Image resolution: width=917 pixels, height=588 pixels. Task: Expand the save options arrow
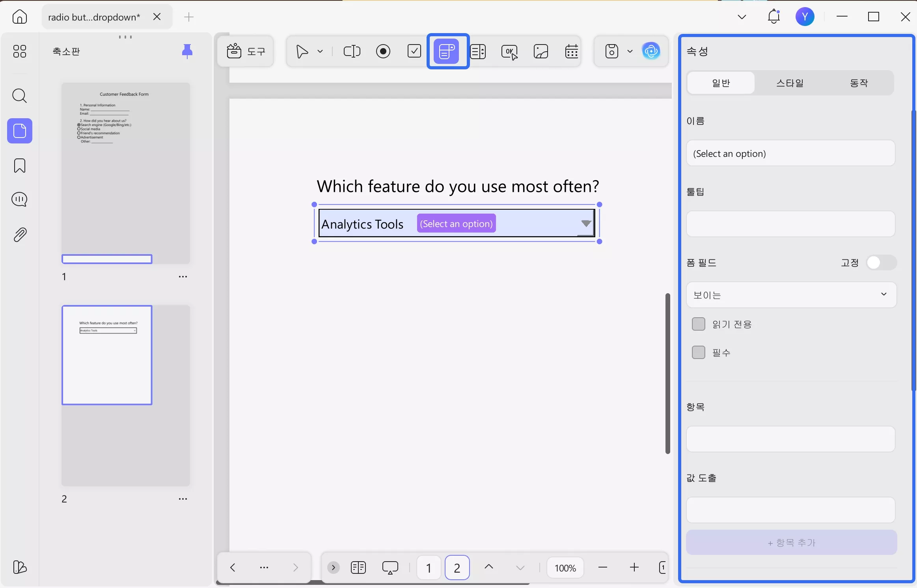pyautogui.click(x=630, y=51)
